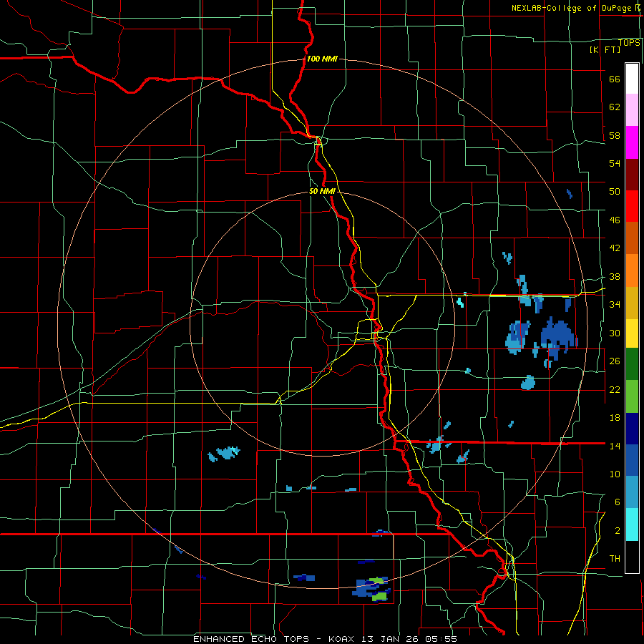Click the '30' legend value
Image resolution: width=644 pixels, height=644 pixels.
(x=615, y=333)
